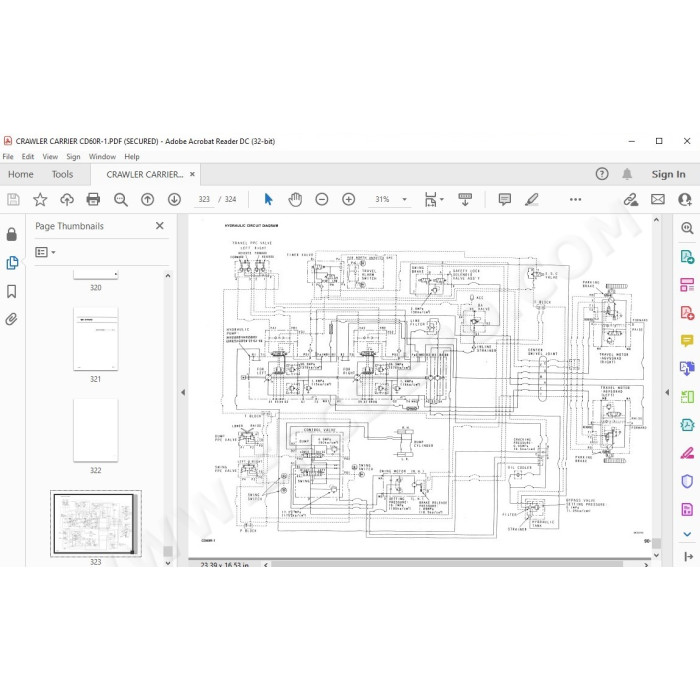Print the document using printer icon

(93, 199)
